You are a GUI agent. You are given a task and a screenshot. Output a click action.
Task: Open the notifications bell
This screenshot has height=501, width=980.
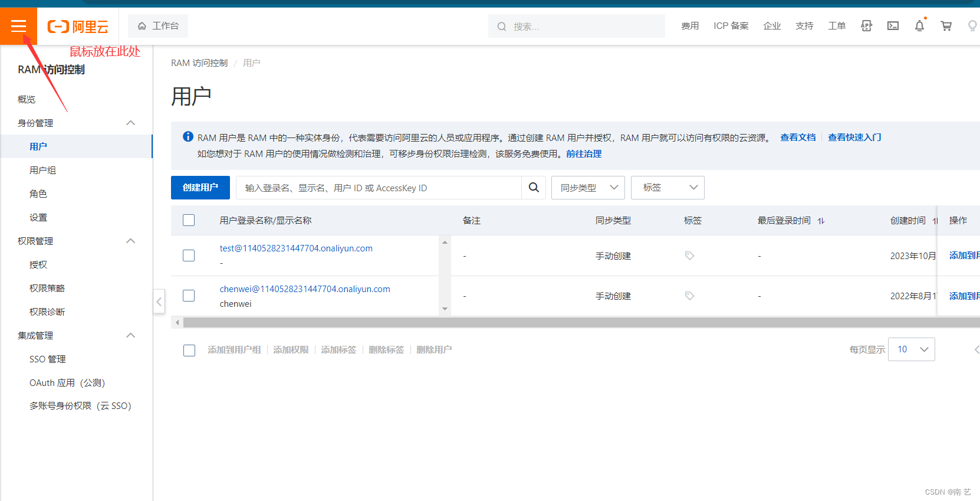[919, 26]
